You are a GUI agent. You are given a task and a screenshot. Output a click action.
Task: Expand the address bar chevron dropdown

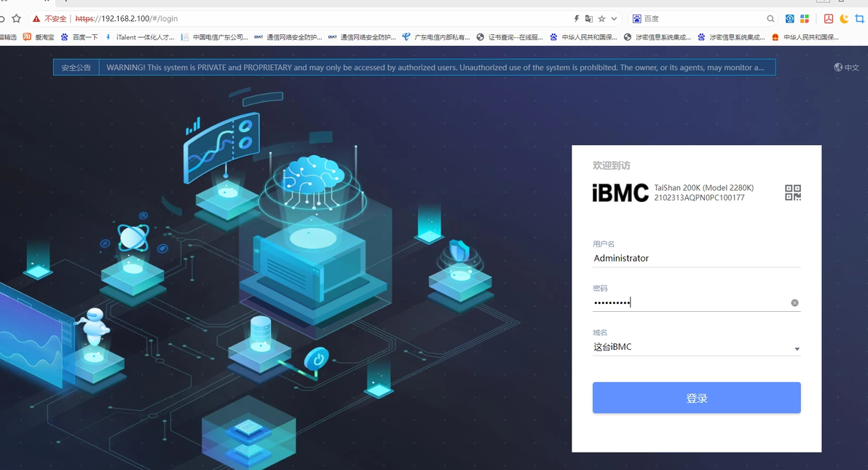614,19
